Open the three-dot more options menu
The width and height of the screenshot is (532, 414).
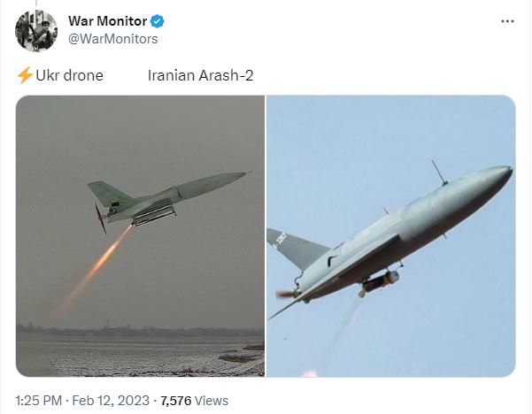(507, 21)
